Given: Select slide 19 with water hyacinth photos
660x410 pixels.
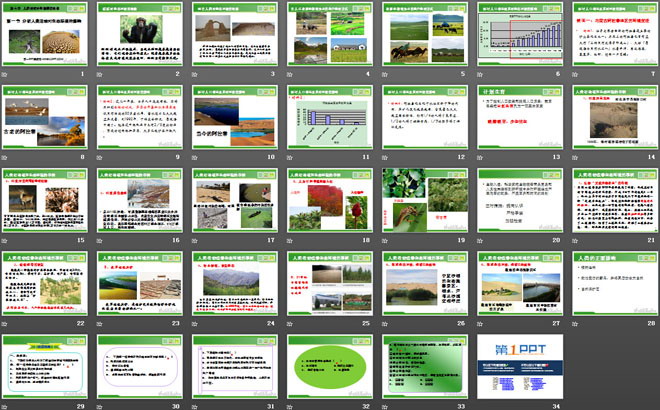Looking at the screenshot, I should [426, 200].
